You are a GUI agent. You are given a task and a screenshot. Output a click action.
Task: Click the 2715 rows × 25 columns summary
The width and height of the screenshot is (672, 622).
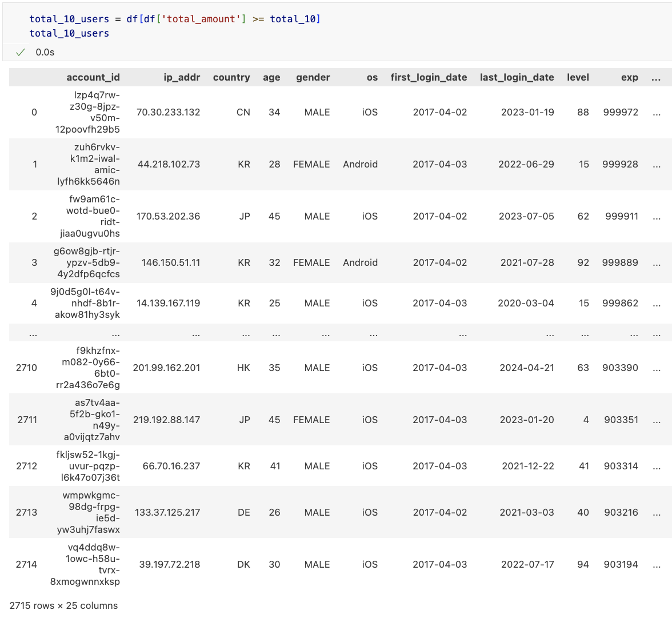[x=63, y=605]
